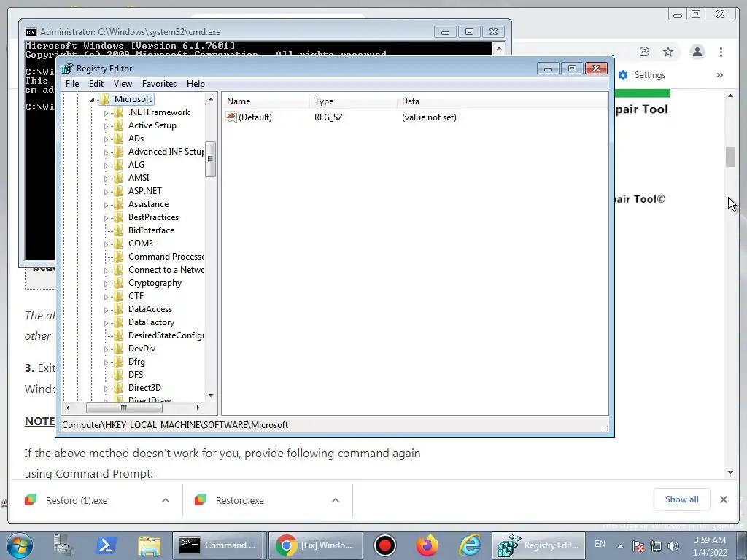Click the screen recorder red button in taskbar
Screen dimensions: 747x560
tap(385, 545)
